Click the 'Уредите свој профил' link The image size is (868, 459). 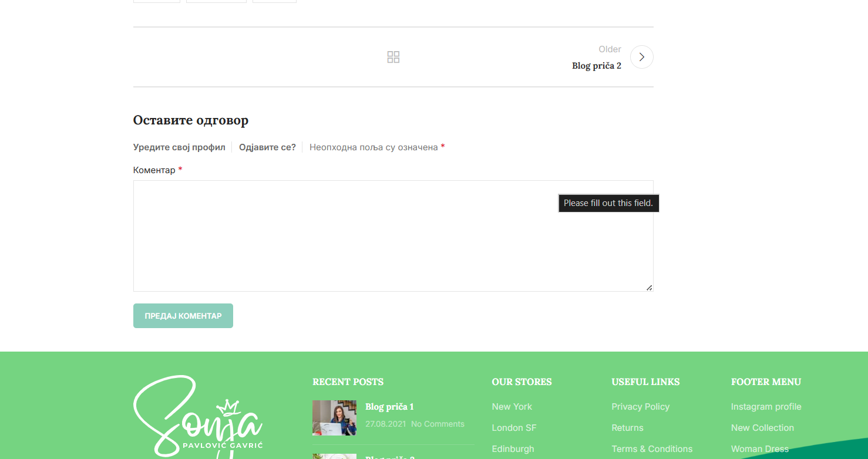click(x=179, y=147)
